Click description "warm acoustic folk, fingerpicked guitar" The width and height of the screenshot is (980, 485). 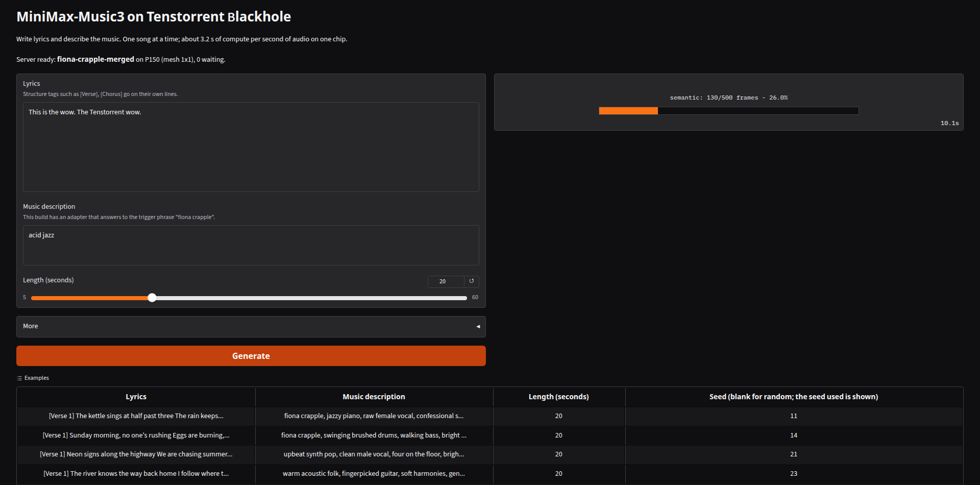(374, 474)
